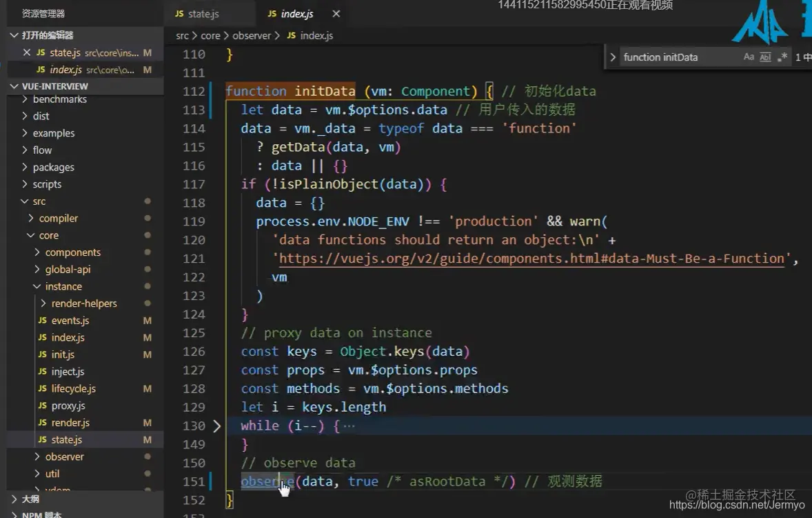
Task: Click 'Object' on line 126
Action: tap(363, 352)
